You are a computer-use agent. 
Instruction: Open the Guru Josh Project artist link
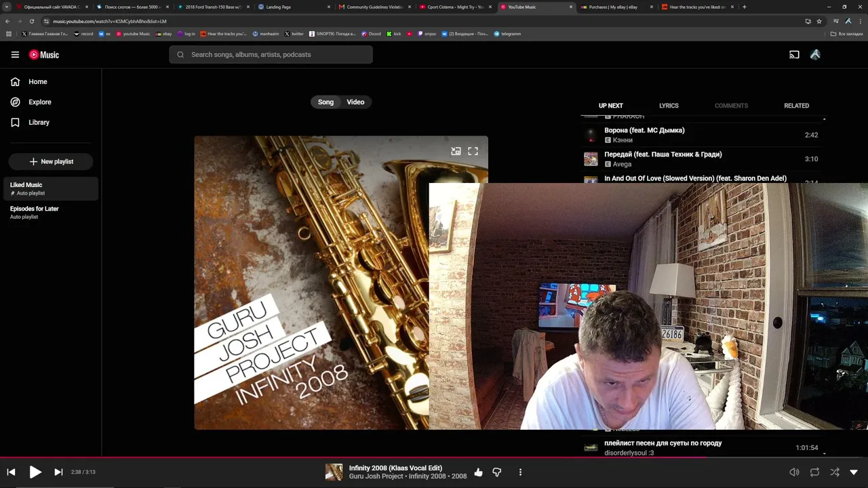(x=376, y=476)
